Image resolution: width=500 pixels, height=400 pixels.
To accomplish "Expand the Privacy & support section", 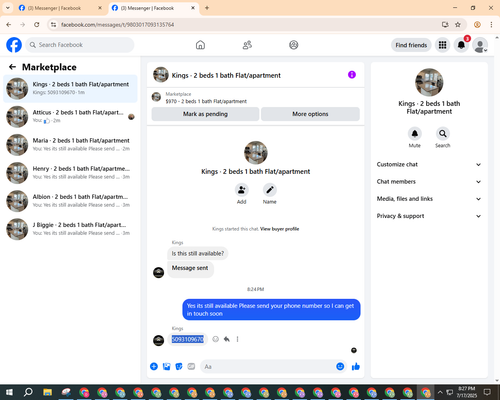I will 429,216.
